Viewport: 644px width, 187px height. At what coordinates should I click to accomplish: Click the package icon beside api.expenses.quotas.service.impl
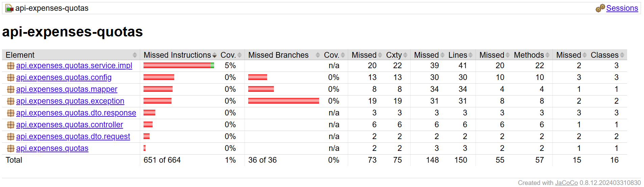[x=10, y=66]
